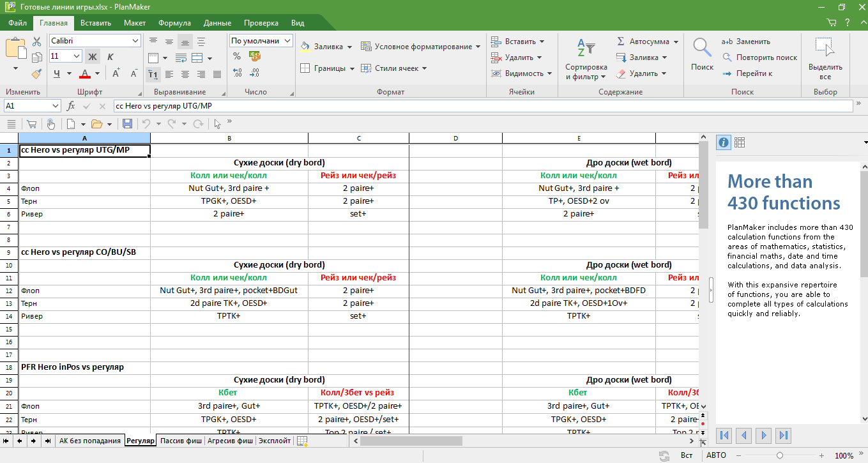The height and width of the screenshot is (463, 868).
Task: Go to next sidebar tip with forward arrow
Action: pos(764,436)
